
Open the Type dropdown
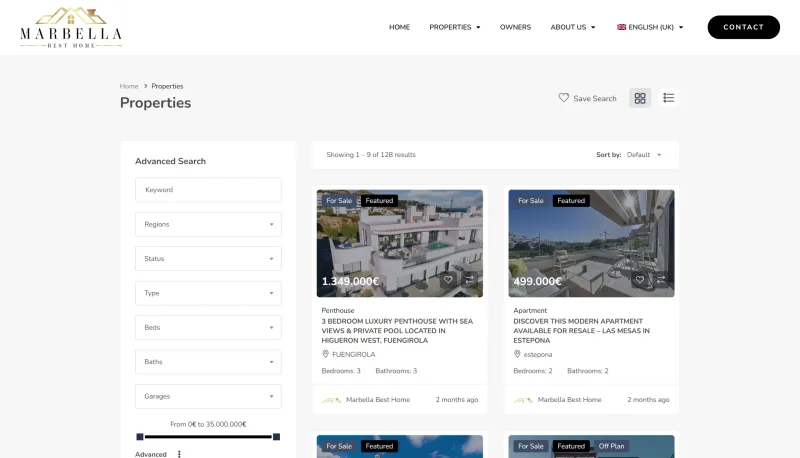208,293
